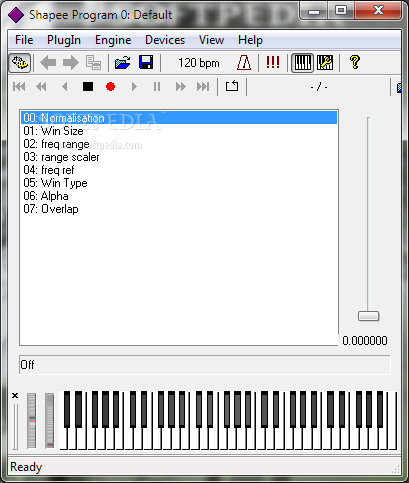Click the next plugin right arrow
This screenshot has height=483, width=409.
(70, 63)
